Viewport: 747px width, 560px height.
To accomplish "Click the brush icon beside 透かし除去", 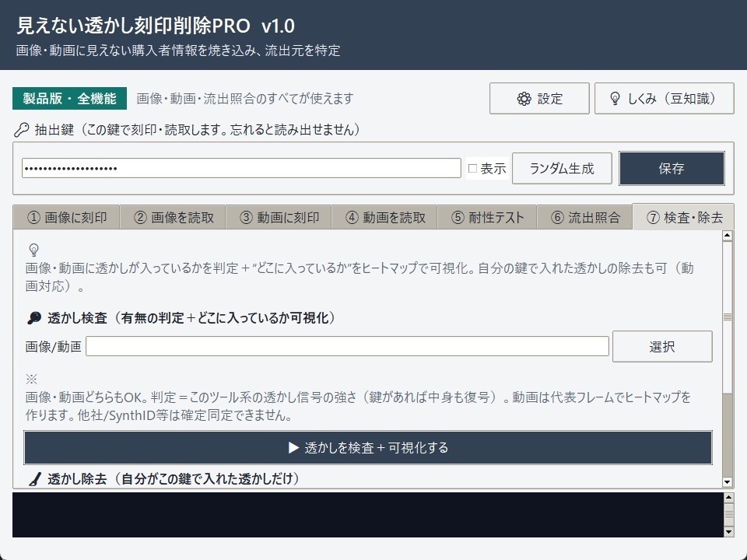I will 34,479.
